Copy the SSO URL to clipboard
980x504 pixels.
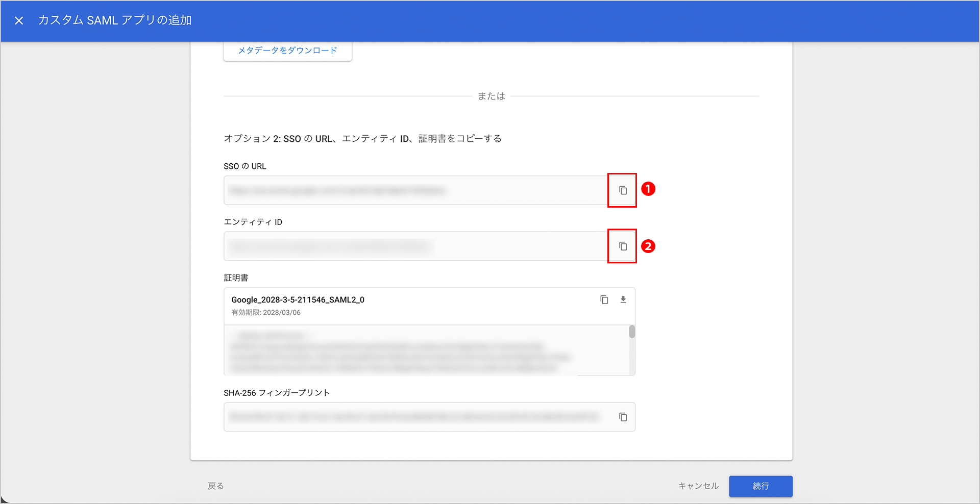622,190
